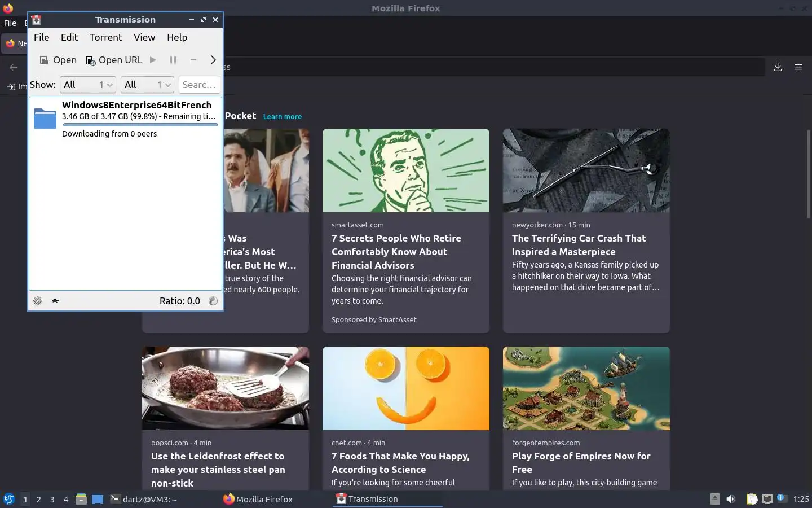Select the Windows8Enterprise64BitFrench torrent row
Viewport: 812px width, 508px height.
point(125,119)
